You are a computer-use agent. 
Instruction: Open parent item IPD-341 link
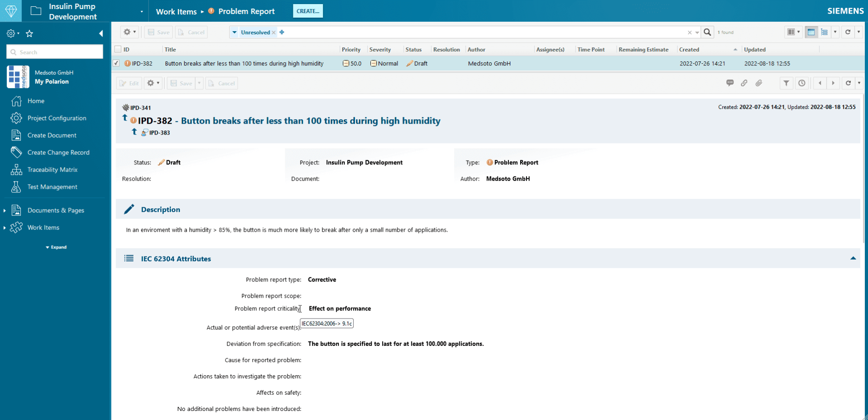point(140,108)
